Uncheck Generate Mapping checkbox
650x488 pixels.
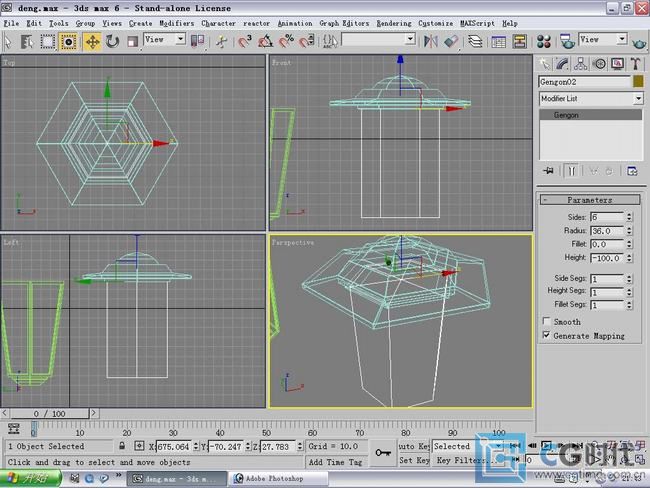546,335
